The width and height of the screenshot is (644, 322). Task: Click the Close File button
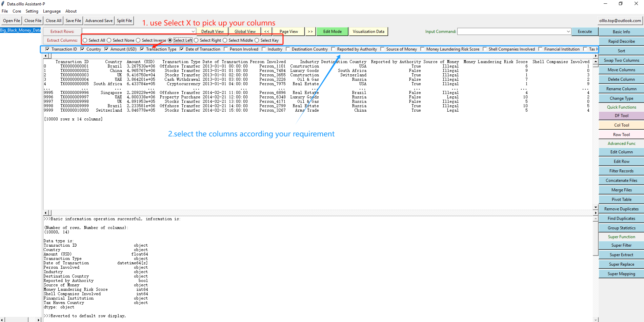click(x=33, y=21)
